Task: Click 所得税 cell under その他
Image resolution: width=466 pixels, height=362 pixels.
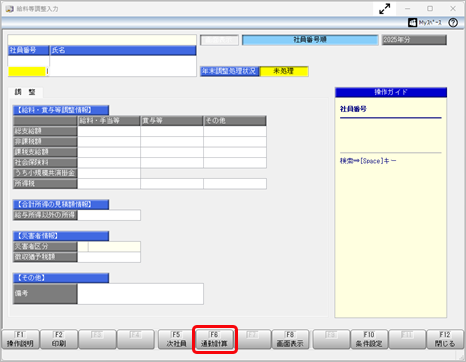Action: coord(235,184)
